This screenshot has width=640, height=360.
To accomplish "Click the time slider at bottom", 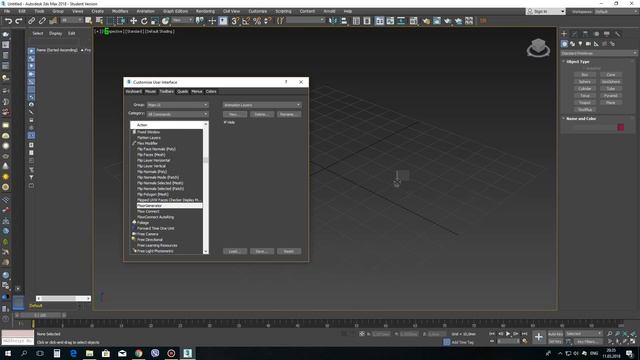I will point(40,315).
